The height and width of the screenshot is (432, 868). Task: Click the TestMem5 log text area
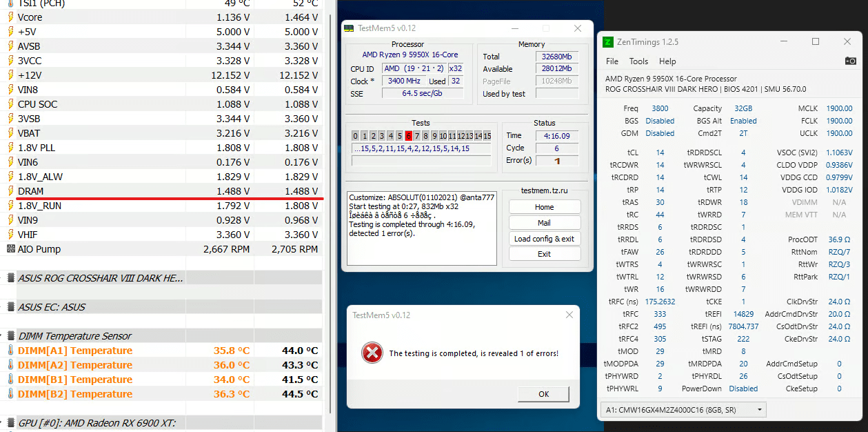421,228
